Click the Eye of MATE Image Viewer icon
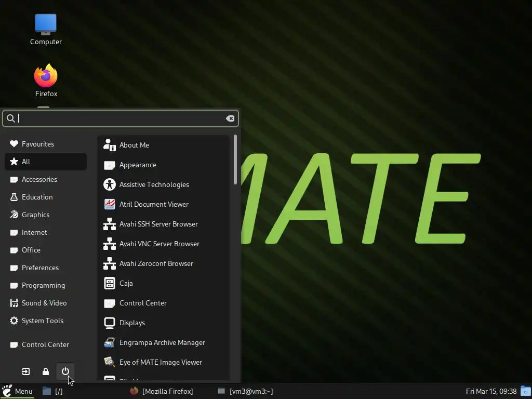 click(109, 362)
